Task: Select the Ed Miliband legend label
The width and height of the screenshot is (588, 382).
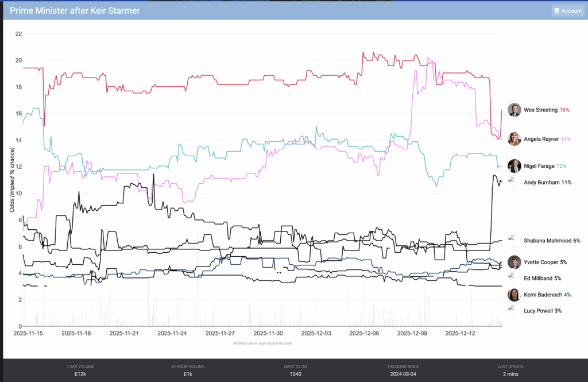Action: 542,279
